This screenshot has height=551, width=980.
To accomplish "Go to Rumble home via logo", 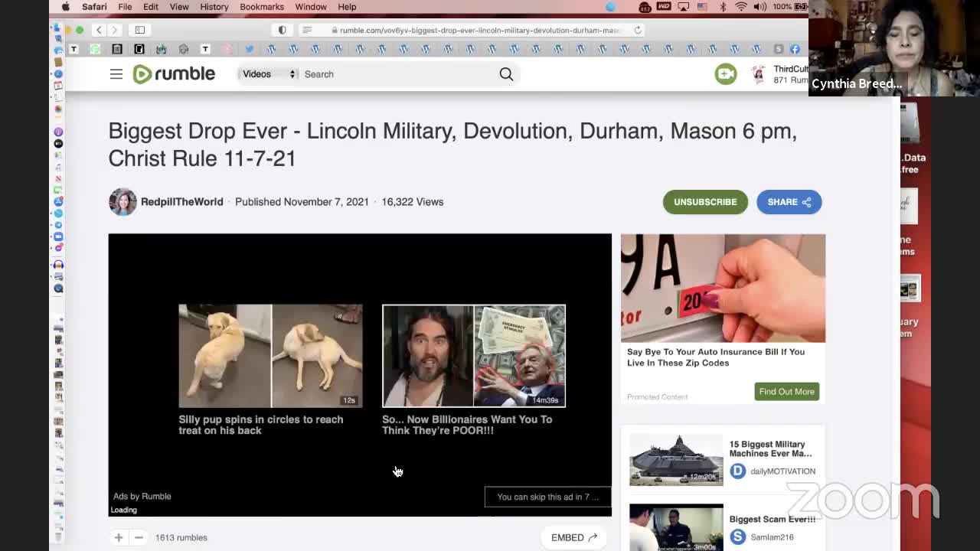I will click(174, 74).
